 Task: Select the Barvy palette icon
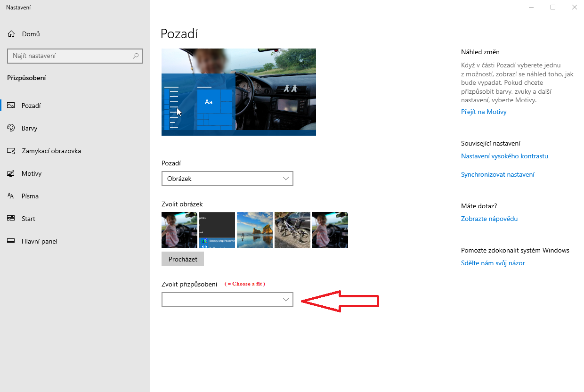coord(11,128)
